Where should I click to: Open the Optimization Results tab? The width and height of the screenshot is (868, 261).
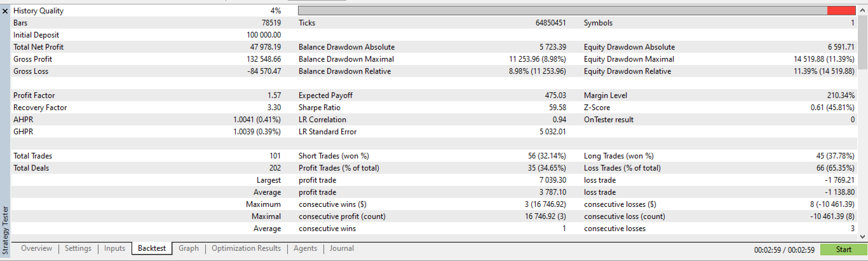[246, 249]
